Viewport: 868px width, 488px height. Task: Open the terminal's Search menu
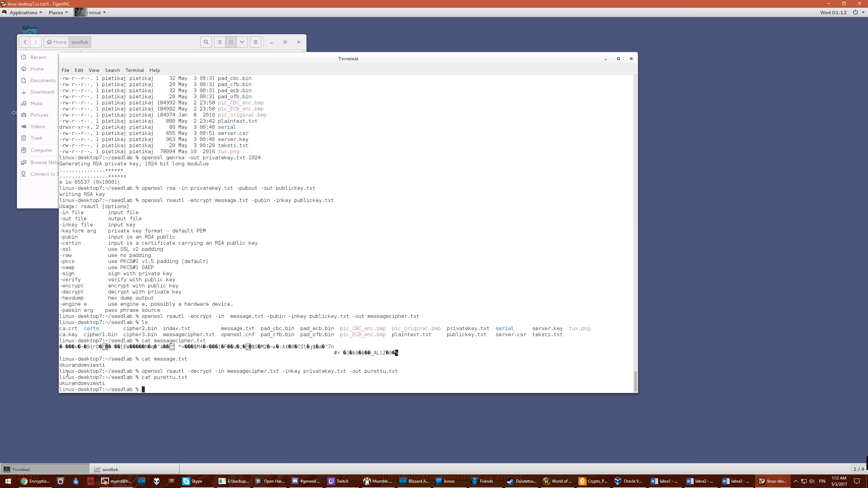point(112,70)
